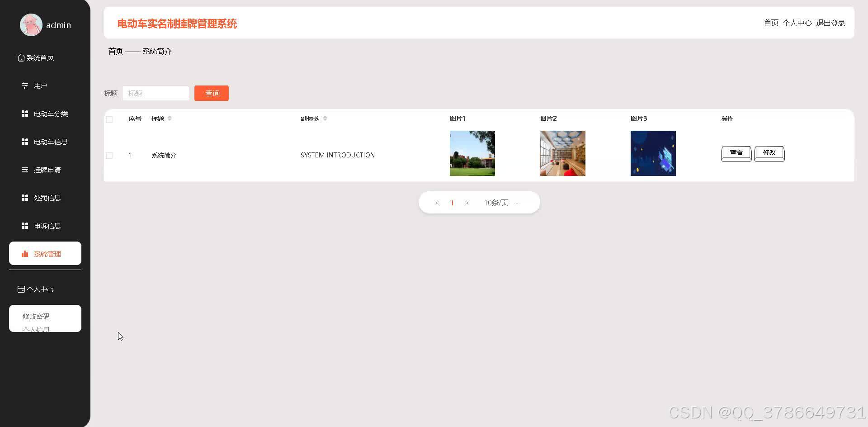Sort table by the 副标题 column arrows
The image size is (868, 427).
[x=325, y=118]
